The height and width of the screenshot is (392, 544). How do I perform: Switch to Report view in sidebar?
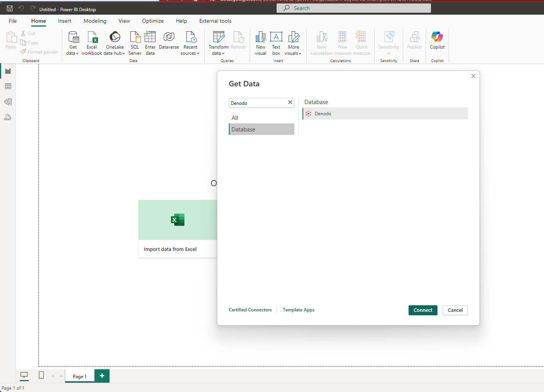coord(8,71)
